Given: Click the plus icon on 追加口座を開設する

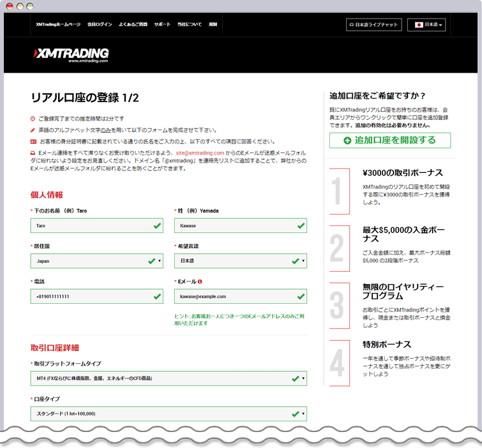Looking at the screenshot, I should click(x=347, y=140).
